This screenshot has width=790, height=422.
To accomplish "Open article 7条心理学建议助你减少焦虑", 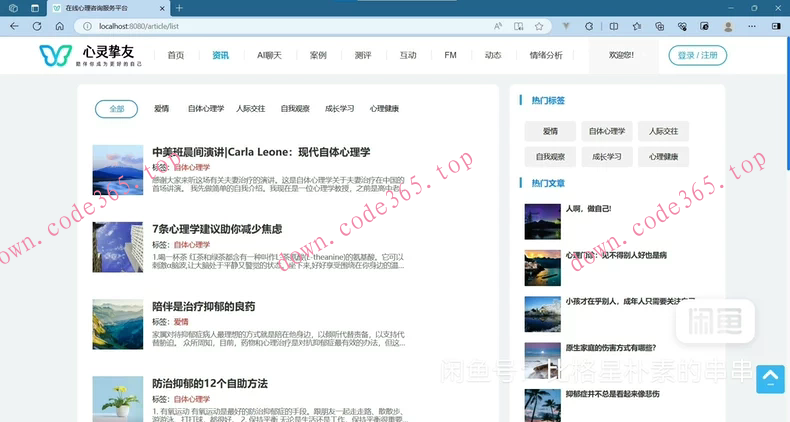I will point(217,229).
